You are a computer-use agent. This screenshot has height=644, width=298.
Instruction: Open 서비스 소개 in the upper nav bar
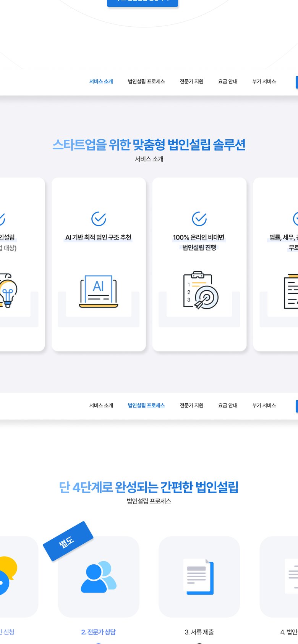click(x=101, y=82)
